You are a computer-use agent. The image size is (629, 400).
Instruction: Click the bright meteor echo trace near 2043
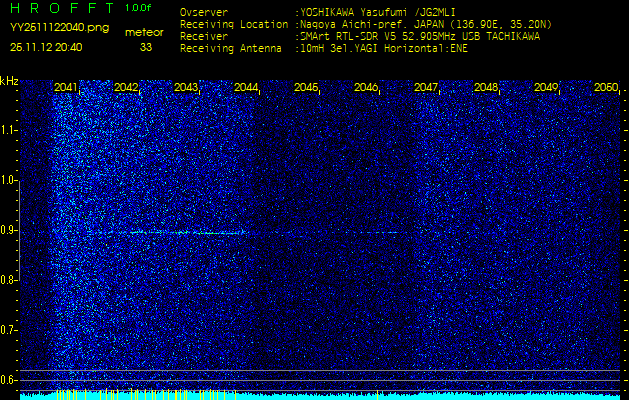[189, 233]
